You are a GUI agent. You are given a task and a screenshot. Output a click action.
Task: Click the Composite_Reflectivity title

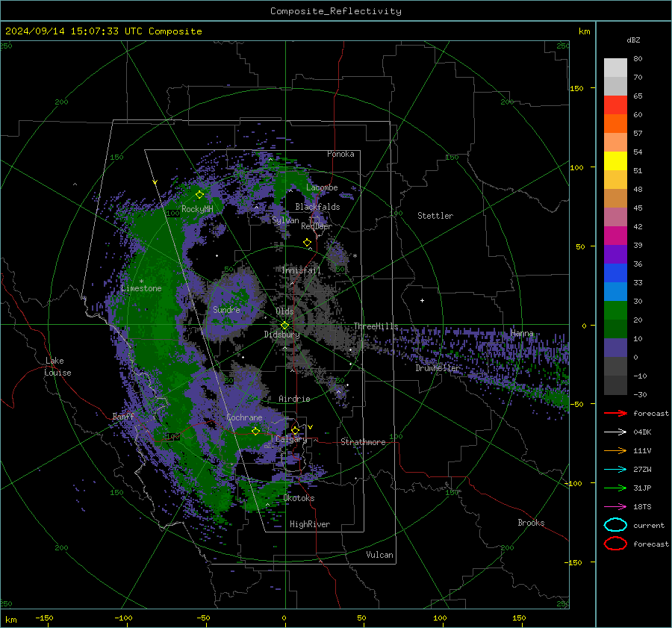(x=336, y=11)
